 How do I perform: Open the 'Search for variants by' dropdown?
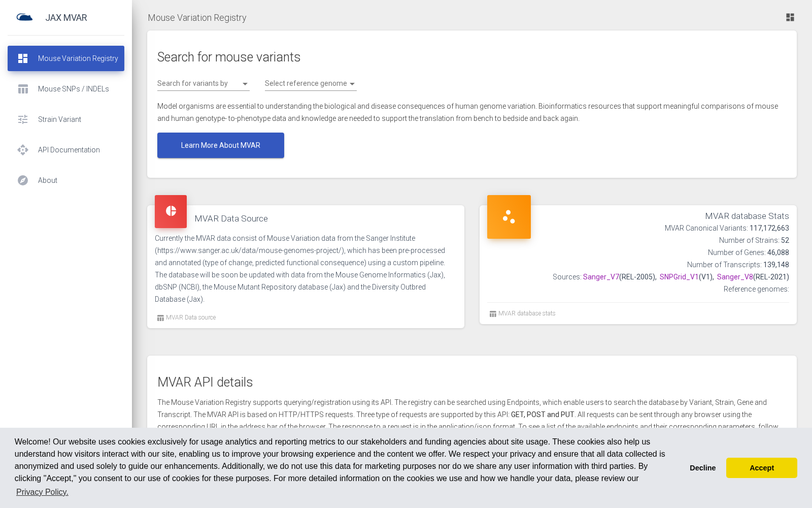tap(203, 84)
